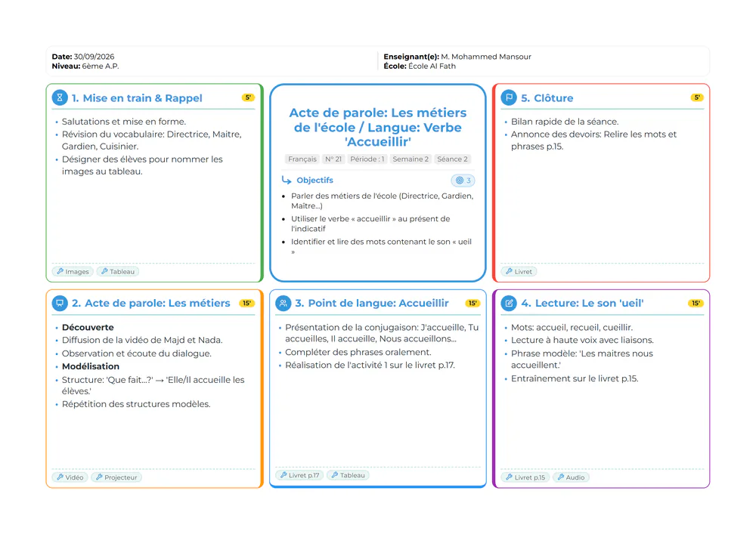This screenshot has height=534, width=756.
Task: Click the 'Période : 1' tag
Action: (x=367, y=159)
